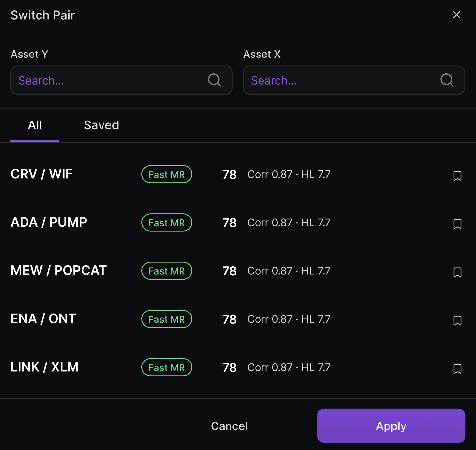Click Fast MR badge on CRV / WIF
The image size is (476, 450).
pyautogui.click(x=167, y=174)
